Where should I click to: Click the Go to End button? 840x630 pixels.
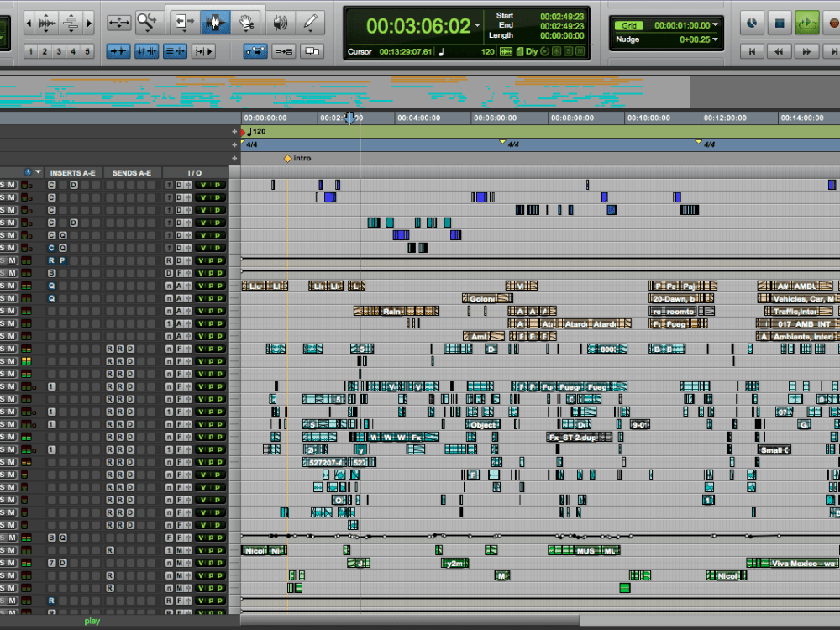(x=832, y=51)
